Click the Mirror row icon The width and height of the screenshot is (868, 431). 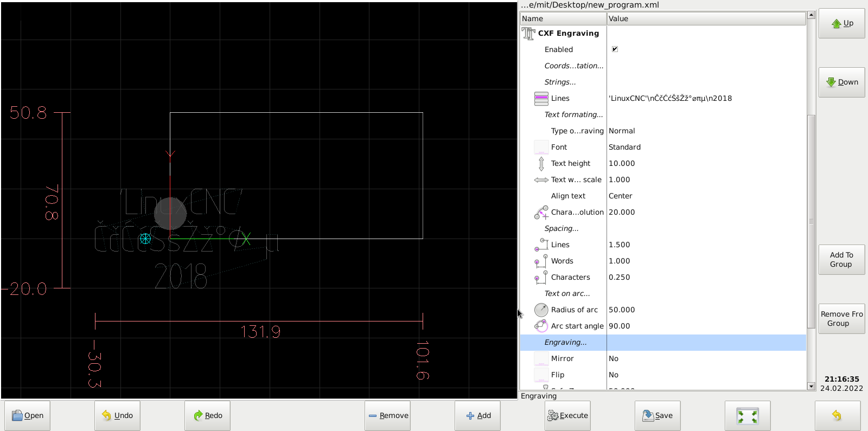click(541, 358)
